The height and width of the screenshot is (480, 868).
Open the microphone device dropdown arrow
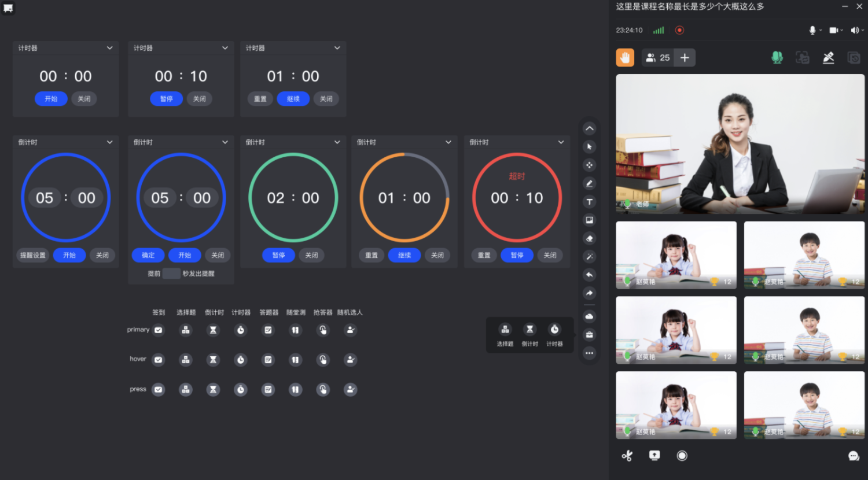[821, 30]
